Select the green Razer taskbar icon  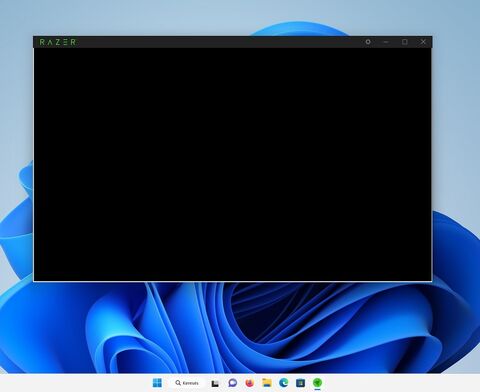pyautogui.click(x=317, y=383)
